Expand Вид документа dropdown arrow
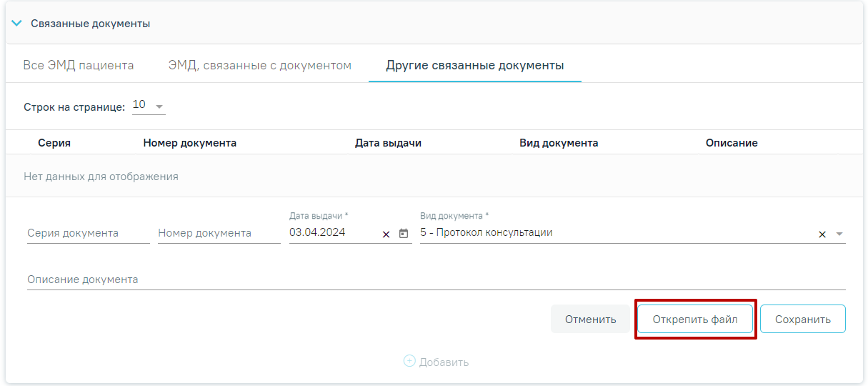This screenshot has height=386, width=868. (x=839, y=234)
